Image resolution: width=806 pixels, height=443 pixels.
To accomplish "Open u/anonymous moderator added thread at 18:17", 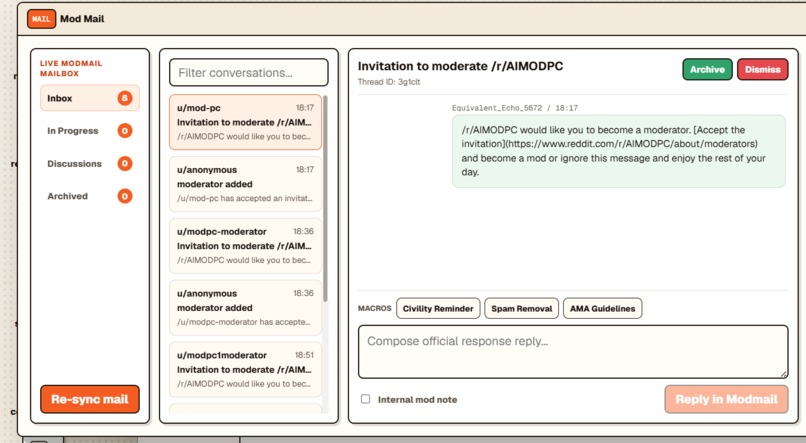I will click(x=245, y=184).
